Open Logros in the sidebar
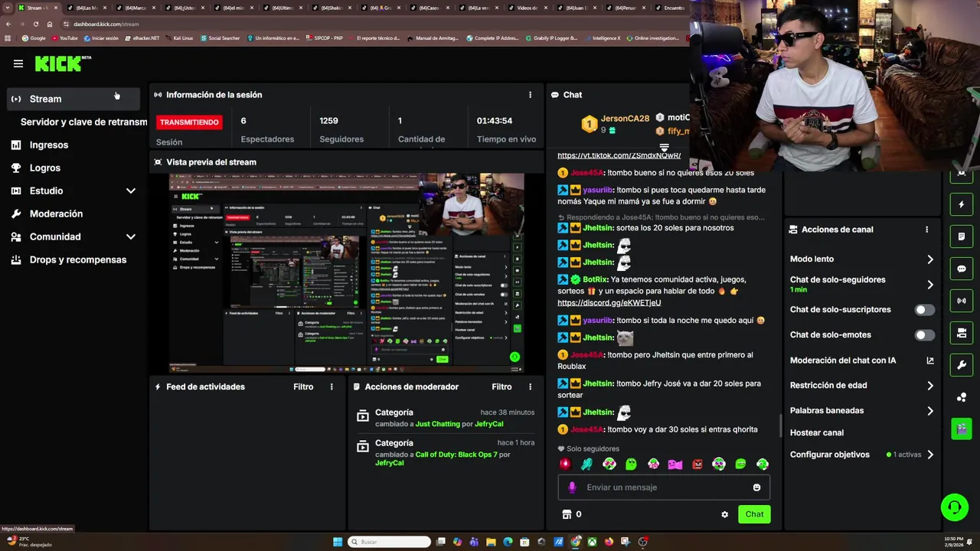The height and width of the screenshot is (551, 980). [44, 168]
